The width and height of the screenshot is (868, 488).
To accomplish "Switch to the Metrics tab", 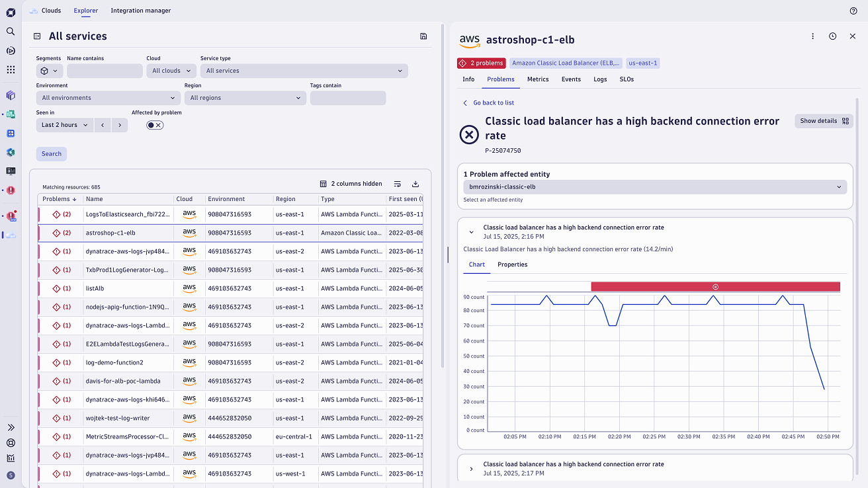I will [x=537, y=79].
